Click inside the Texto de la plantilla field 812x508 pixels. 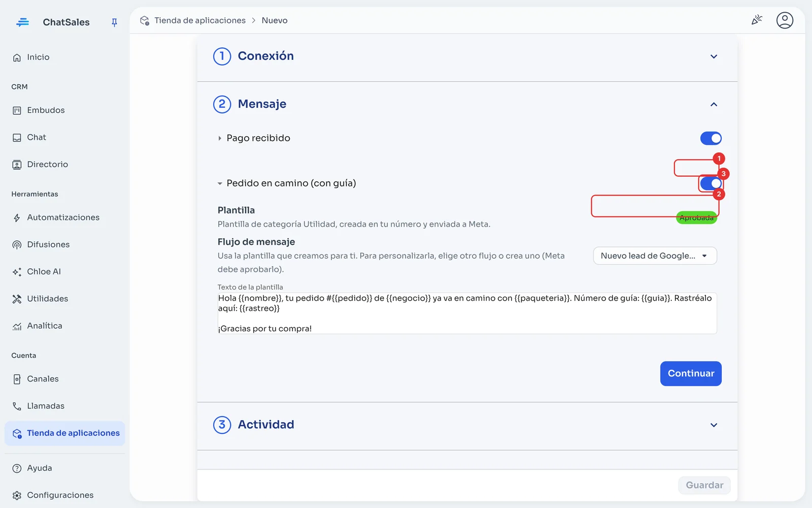point(467,313)
